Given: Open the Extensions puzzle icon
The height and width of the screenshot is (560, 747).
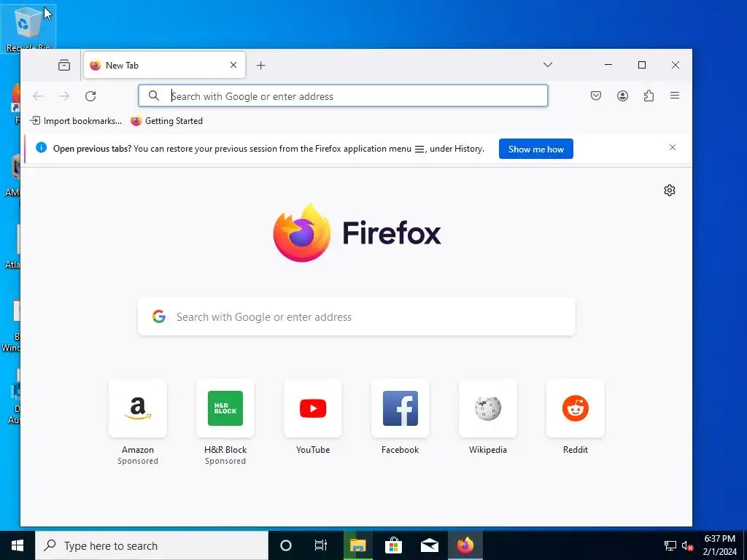Looking at the screenshot, I should tap(649, 96).
